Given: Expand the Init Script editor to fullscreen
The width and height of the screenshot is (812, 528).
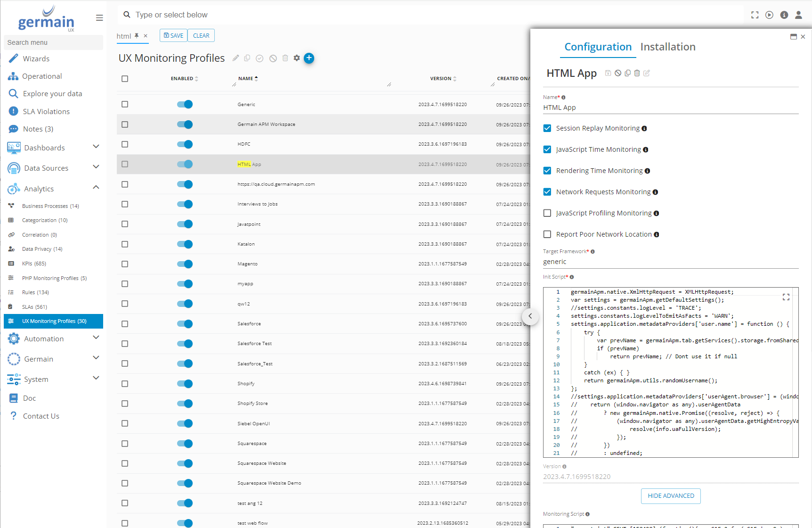Looking at the screenshot, I should coord(786,297).
